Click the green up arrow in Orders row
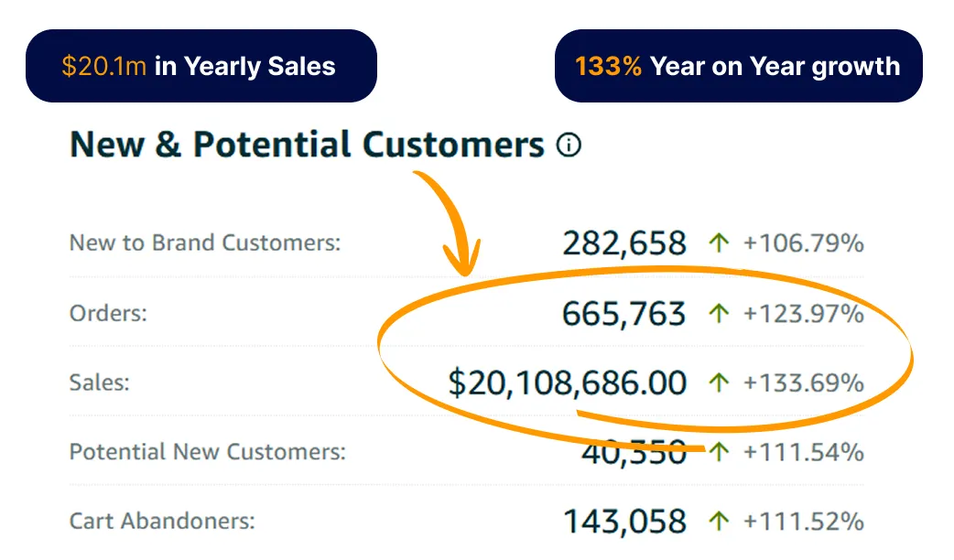This screenshot has width=954, height=560. (x=719, y=313)
